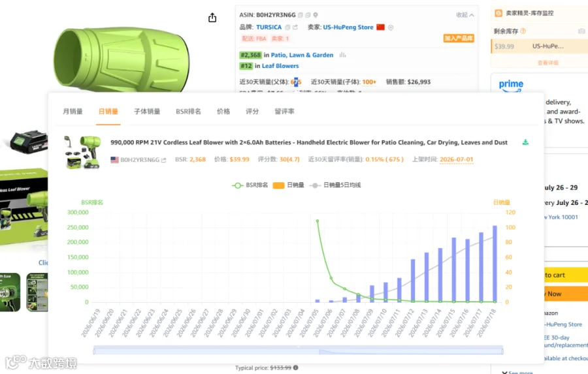Click the 2026/07/18 daily sales bar

tap(495, 264)
